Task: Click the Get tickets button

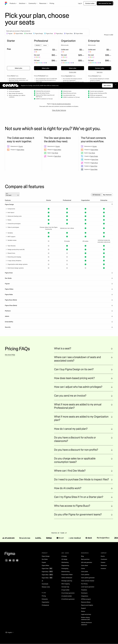Action: [x=107, y=86]
